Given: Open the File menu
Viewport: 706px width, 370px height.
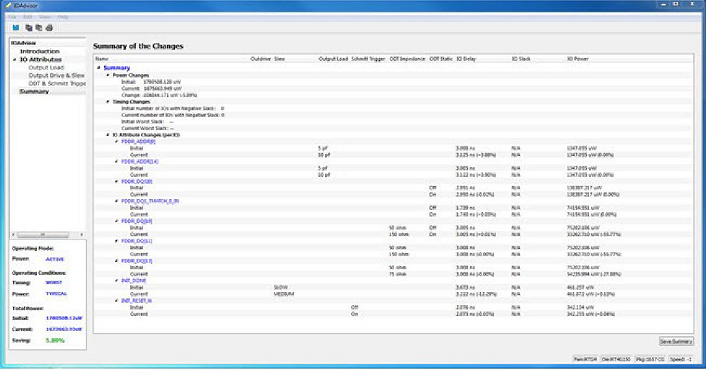Looking at the screenshot, I should point(13,17).
